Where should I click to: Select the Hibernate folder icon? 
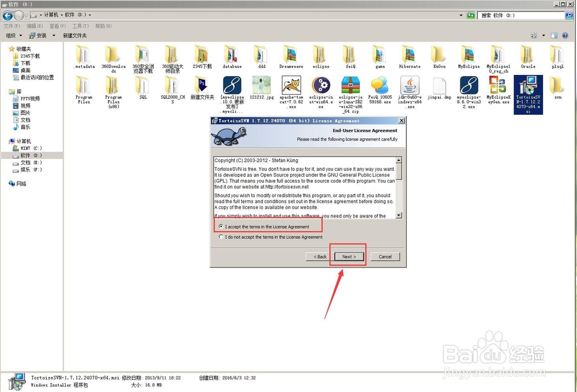[410, 54]
